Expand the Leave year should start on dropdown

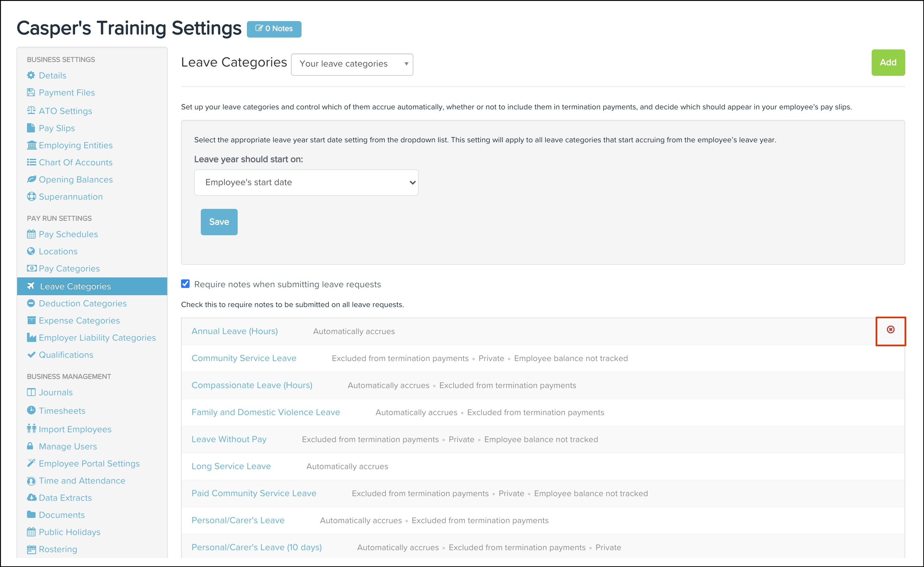pyautogui.click(x=306, y=183)
